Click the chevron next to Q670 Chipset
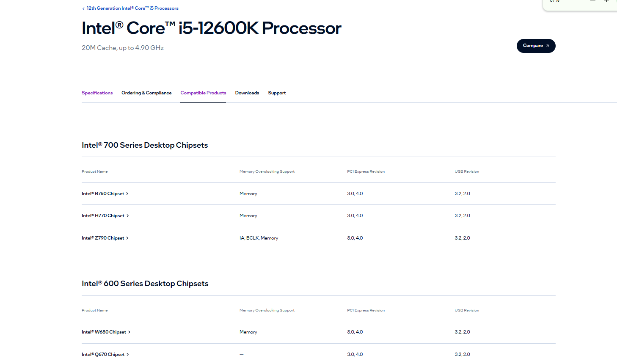Screen dimensions: 617x364 [x=128, y=354]
